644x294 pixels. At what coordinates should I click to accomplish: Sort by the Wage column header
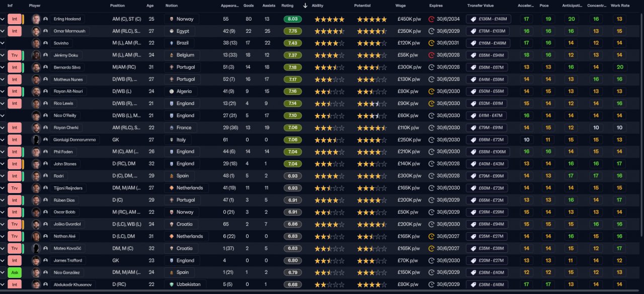(400, 6)
